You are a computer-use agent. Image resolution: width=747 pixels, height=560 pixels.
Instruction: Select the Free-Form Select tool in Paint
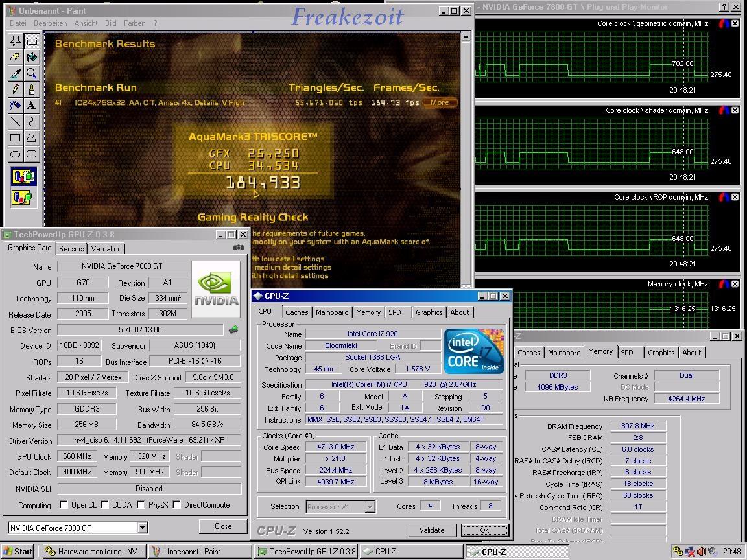pos(16,41)
